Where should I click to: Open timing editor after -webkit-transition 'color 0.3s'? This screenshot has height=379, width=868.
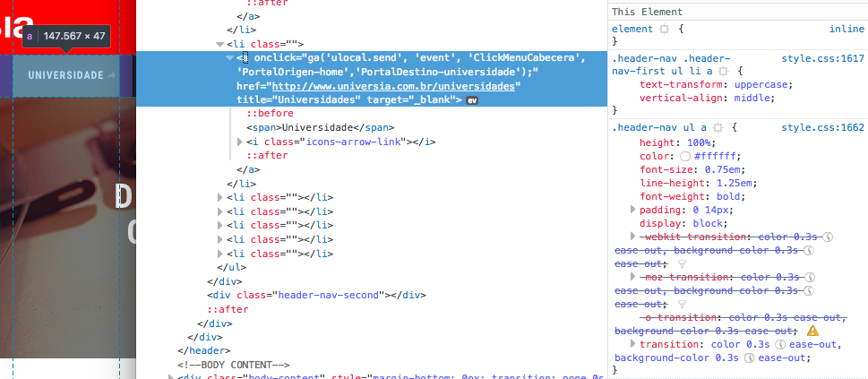(829, 237)
